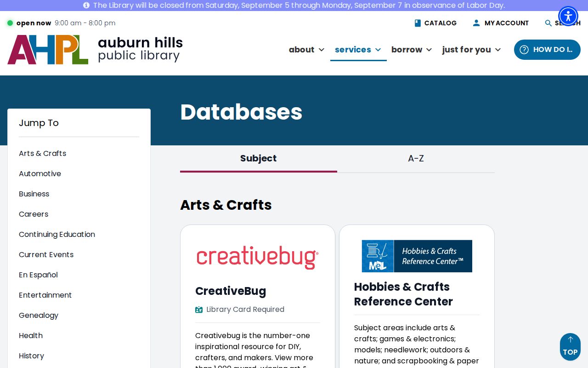
Task: Click the search magnifier icon
Action: 548,23
